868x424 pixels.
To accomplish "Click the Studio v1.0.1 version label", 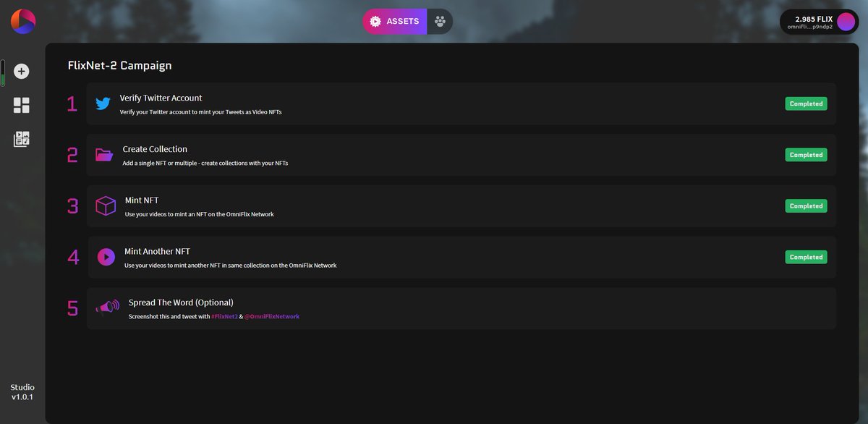I will pos(22,392).
